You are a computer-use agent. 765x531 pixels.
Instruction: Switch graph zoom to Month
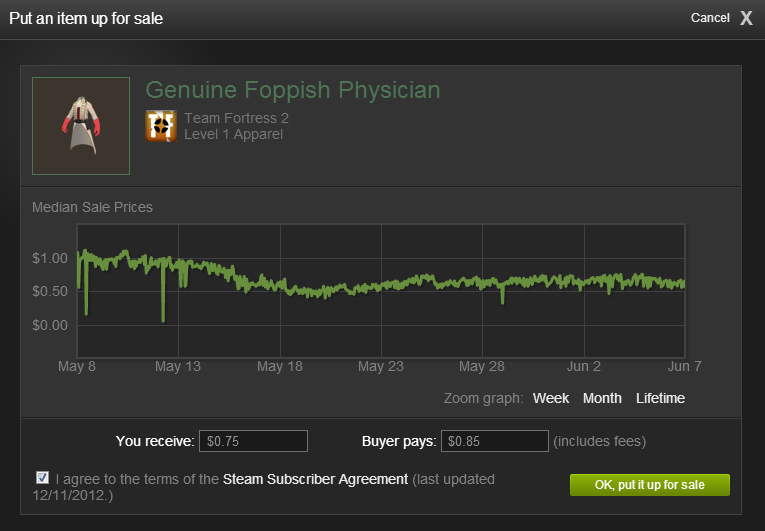(x=602, y=398)
